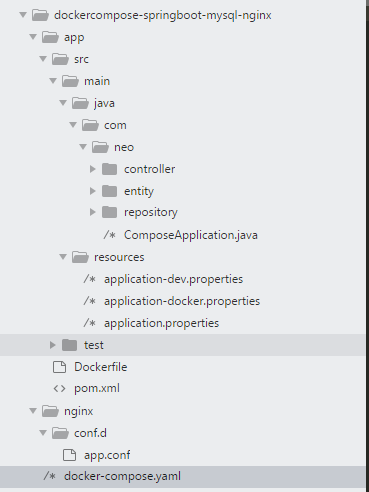The height and width of the screenshot is (492, 369).
Task: Expand the controller folder arrow
Action: (x=93, y=169)
